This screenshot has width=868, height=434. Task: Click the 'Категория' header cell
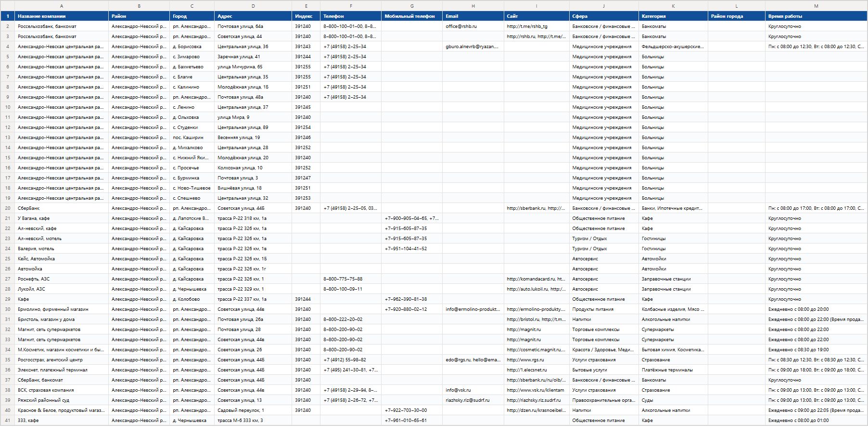pyautogui.click(x=673, y=16)
